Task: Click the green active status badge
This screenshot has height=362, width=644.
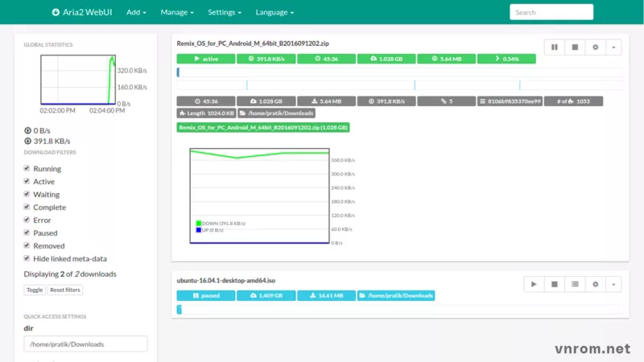Action: coord(206,59)
